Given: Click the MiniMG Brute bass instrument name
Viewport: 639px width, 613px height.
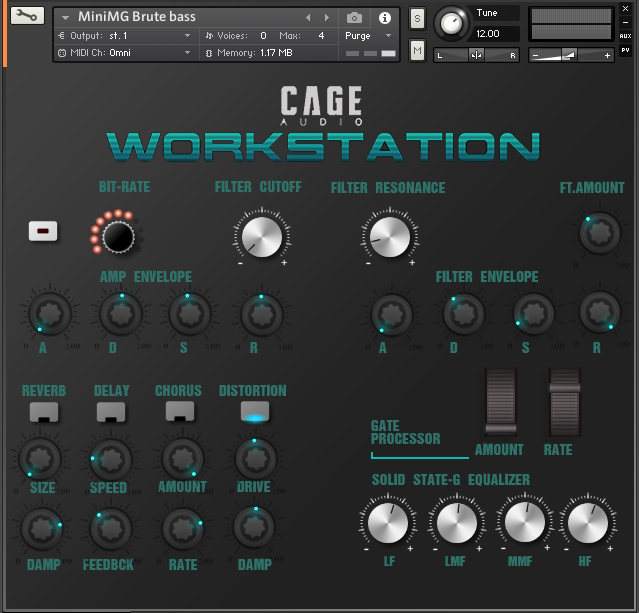Looking at the screenshot, I should (x=137, y=17).
